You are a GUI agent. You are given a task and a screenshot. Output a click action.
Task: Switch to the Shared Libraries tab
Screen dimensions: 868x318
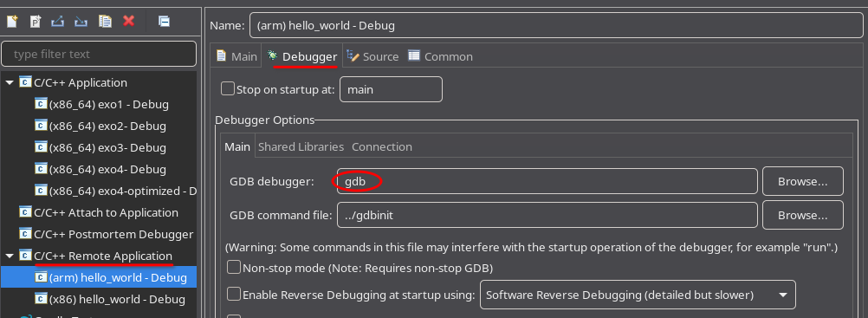(x=301, y=146)
